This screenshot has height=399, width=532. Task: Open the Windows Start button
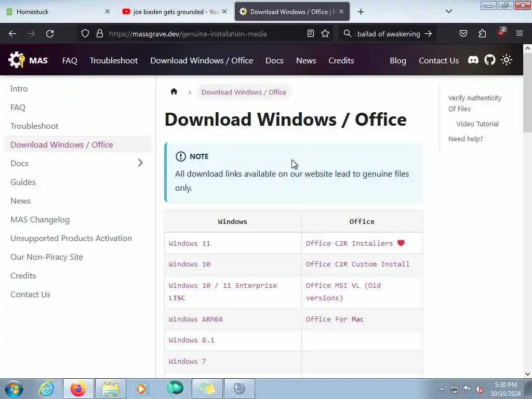tap(14, 389)
